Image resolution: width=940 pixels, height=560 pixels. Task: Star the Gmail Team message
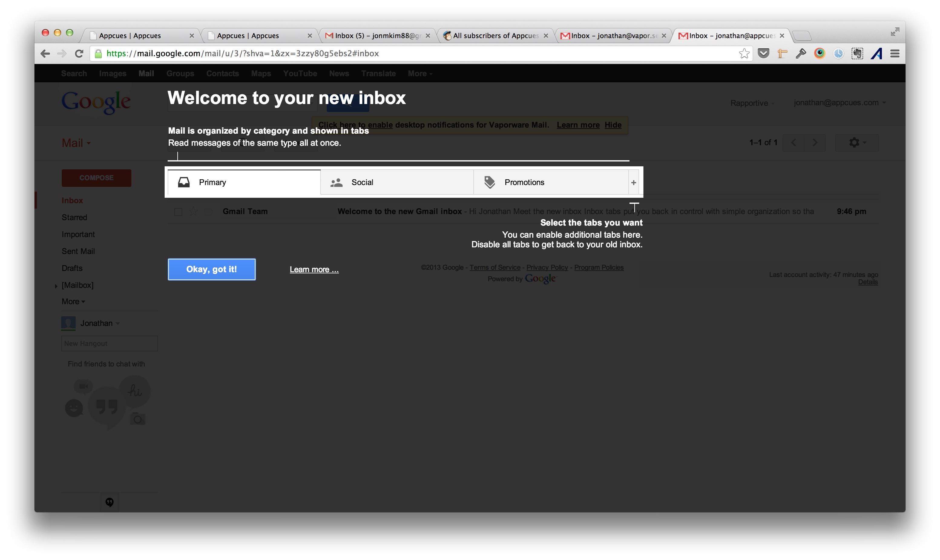(193, 212)
